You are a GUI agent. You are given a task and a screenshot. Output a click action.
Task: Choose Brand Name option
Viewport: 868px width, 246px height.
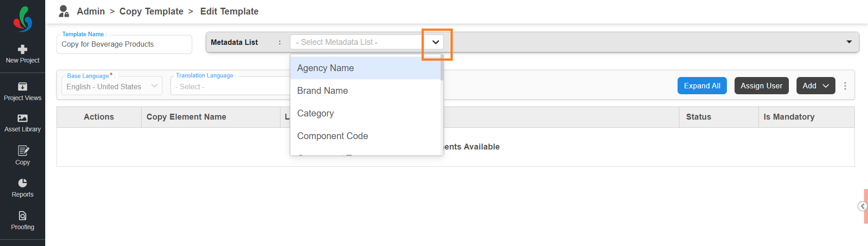(x=322, y=91)
